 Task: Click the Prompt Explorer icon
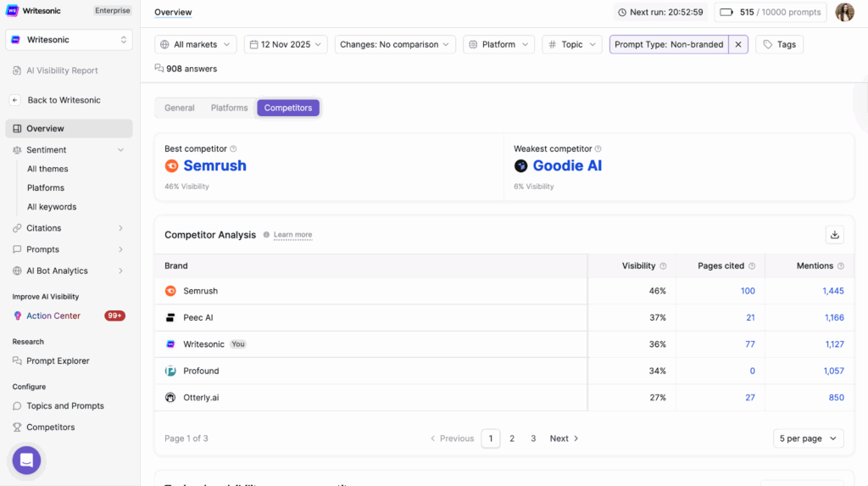point(17,360)
